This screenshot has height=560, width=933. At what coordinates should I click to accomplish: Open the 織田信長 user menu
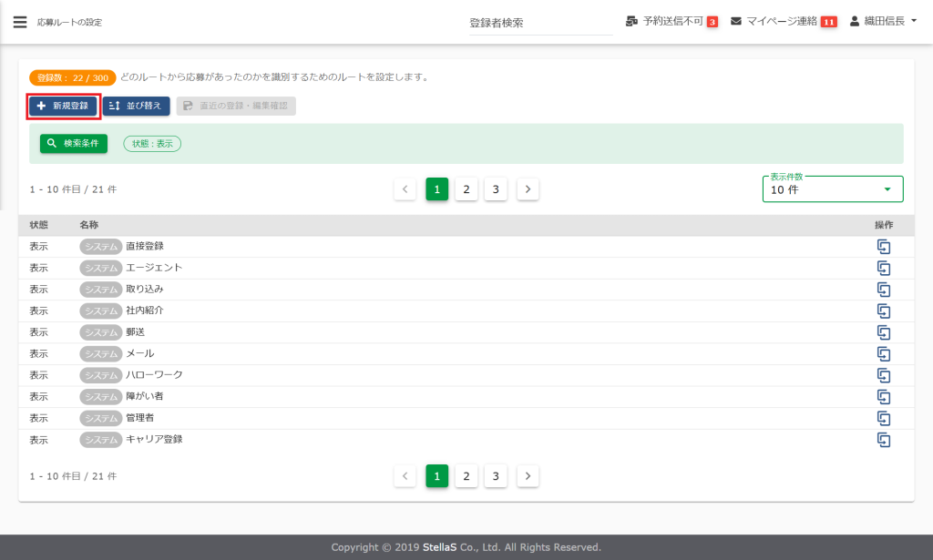click(x=883, y=21)
